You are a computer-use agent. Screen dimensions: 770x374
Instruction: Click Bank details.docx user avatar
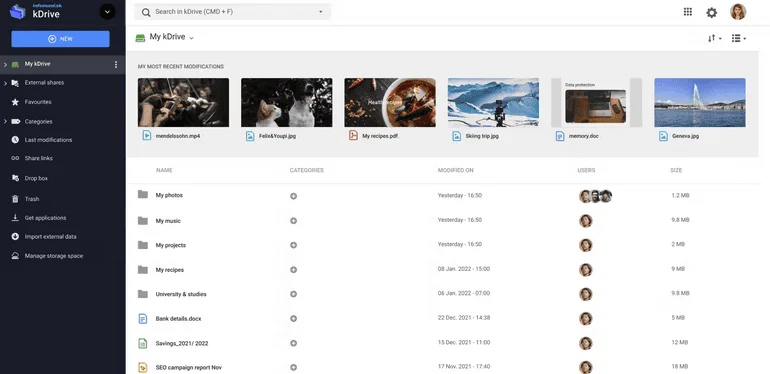(585, 319)
